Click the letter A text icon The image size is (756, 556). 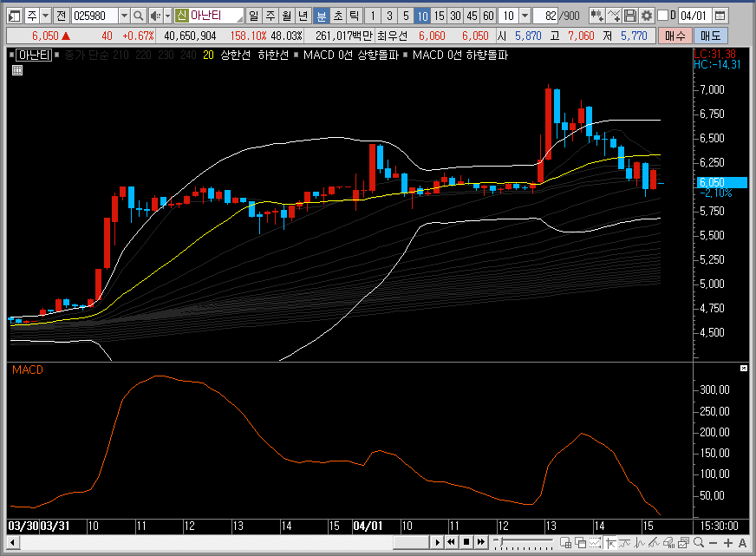pos(742,543)
